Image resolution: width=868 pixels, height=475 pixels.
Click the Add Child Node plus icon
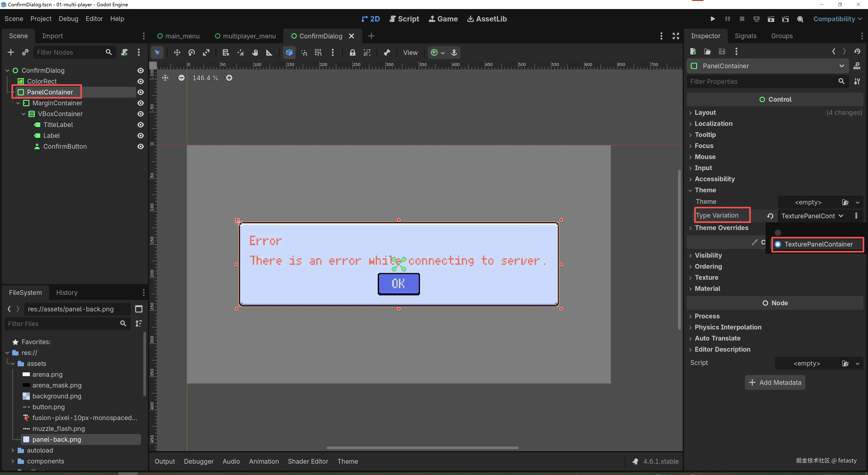[11, 52]
